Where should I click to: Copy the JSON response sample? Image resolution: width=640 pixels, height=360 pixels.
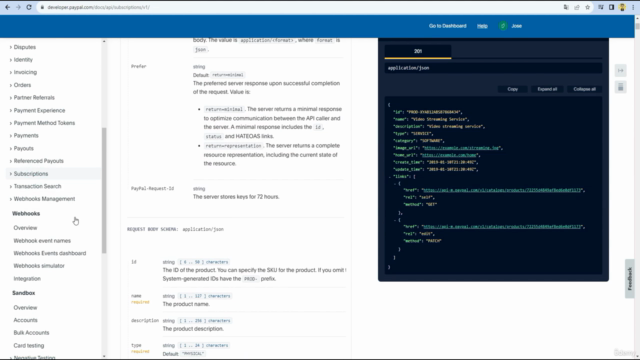(x=513, y=89)
